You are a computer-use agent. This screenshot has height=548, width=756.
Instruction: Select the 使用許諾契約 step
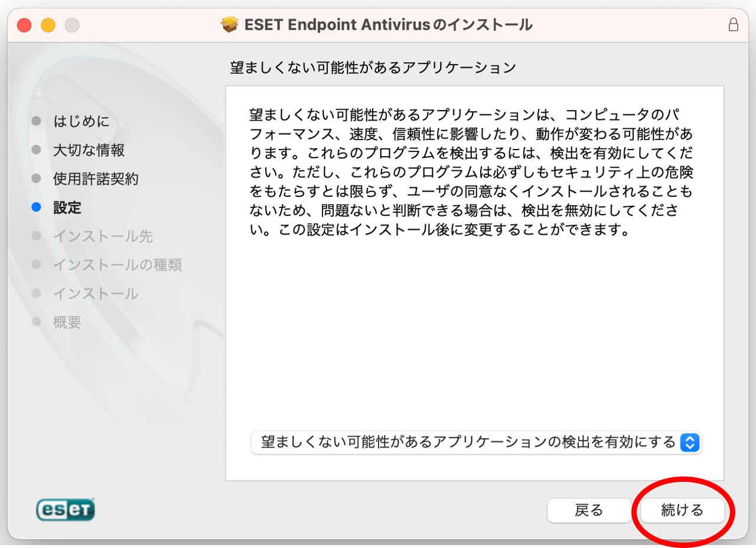click(96, 179)
